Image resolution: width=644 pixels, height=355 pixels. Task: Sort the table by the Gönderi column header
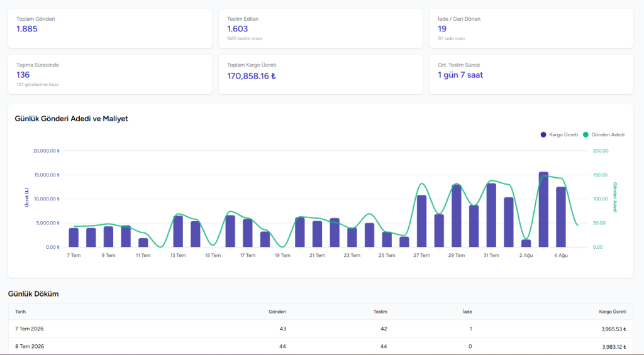click(x=277, y=312)
